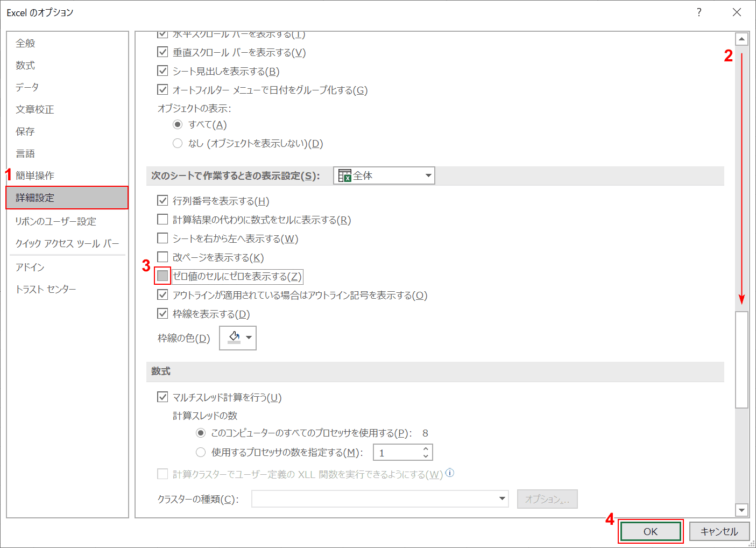Click the info icon beside XLL関数 option
Viewport: 756px width, 548px height.
pyautogui.click(x=450, y=473)
